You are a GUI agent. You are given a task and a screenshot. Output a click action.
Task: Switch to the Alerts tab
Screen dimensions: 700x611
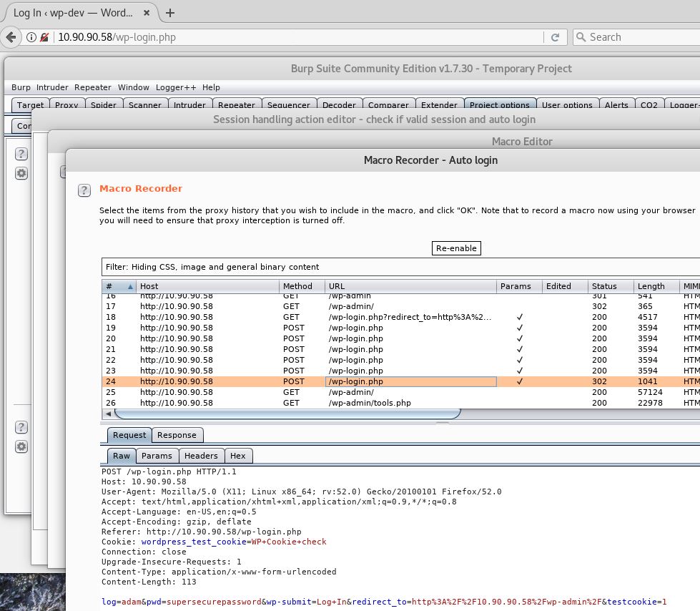616,104
